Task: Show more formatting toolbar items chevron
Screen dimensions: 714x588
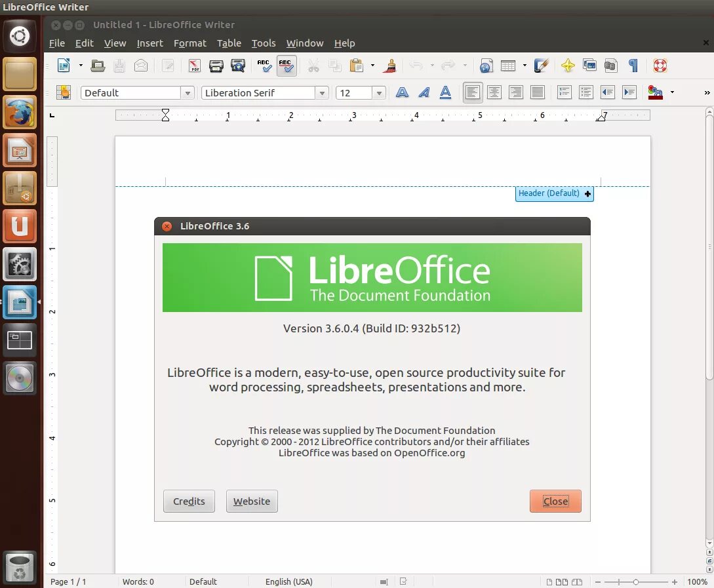Action: coord(707,93)
